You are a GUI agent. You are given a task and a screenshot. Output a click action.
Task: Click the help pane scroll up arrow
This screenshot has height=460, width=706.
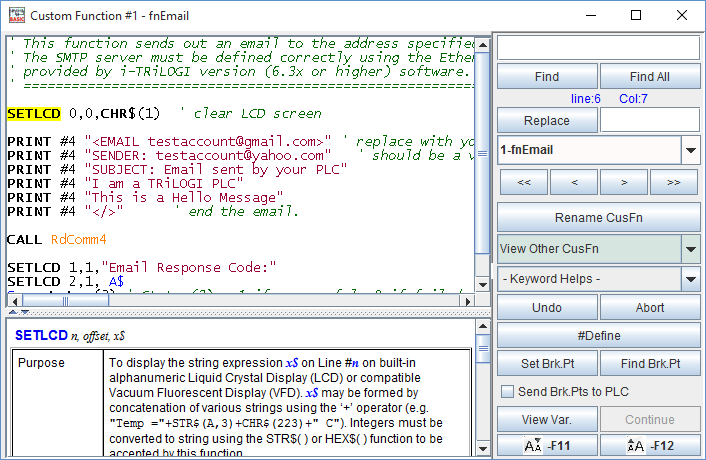(x=483, y=327)
